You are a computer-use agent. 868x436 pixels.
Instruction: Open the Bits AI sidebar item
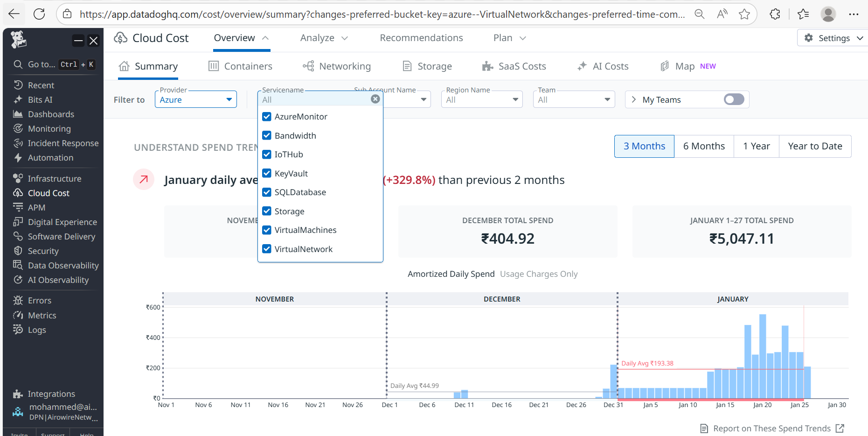(x=40, y=100)
